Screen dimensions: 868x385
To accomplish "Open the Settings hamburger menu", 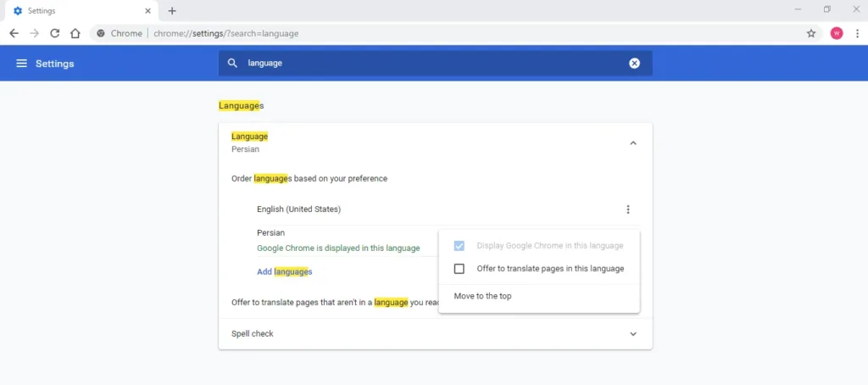I will click(x=21, y=63).
